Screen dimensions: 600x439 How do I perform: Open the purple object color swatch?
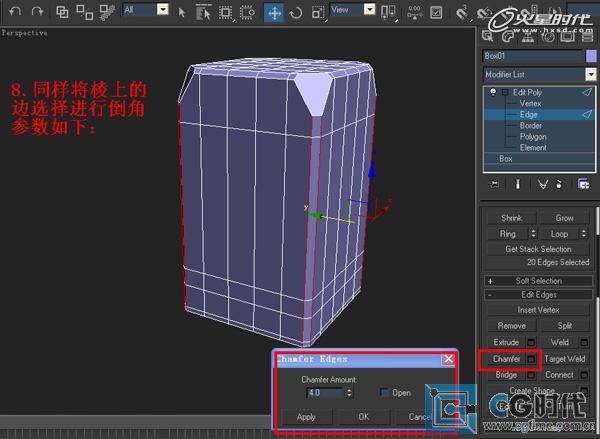[x=591, y=56]
